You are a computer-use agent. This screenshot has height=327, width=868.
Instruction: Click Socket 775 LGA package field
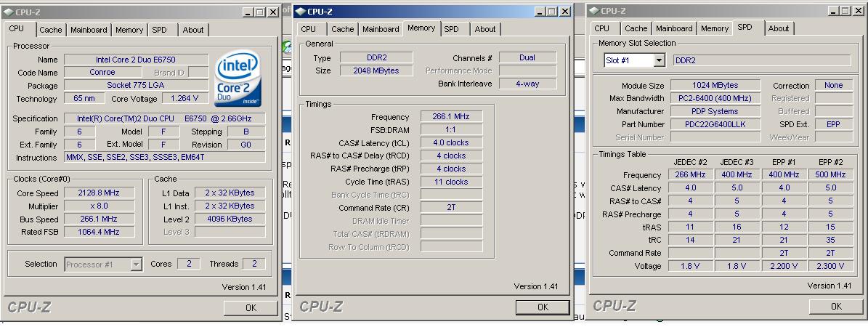136,85
